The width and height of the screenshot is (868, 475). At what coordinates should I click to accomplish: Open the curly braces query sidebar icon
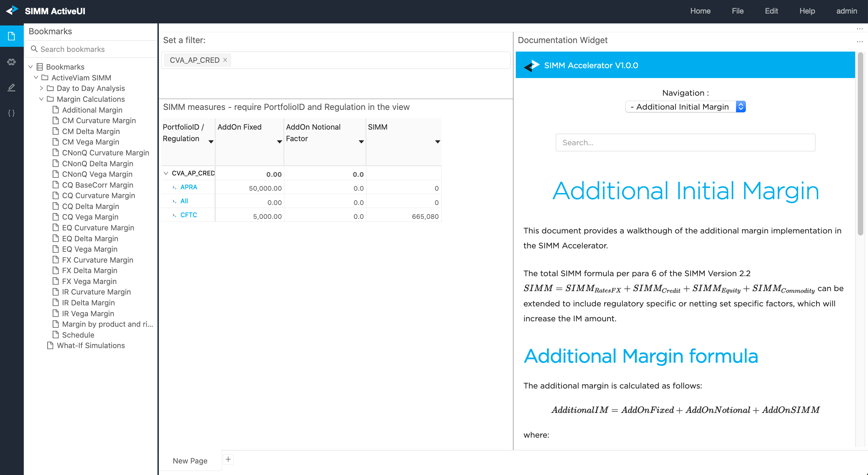pyautogui.click(x=12, y=113)
